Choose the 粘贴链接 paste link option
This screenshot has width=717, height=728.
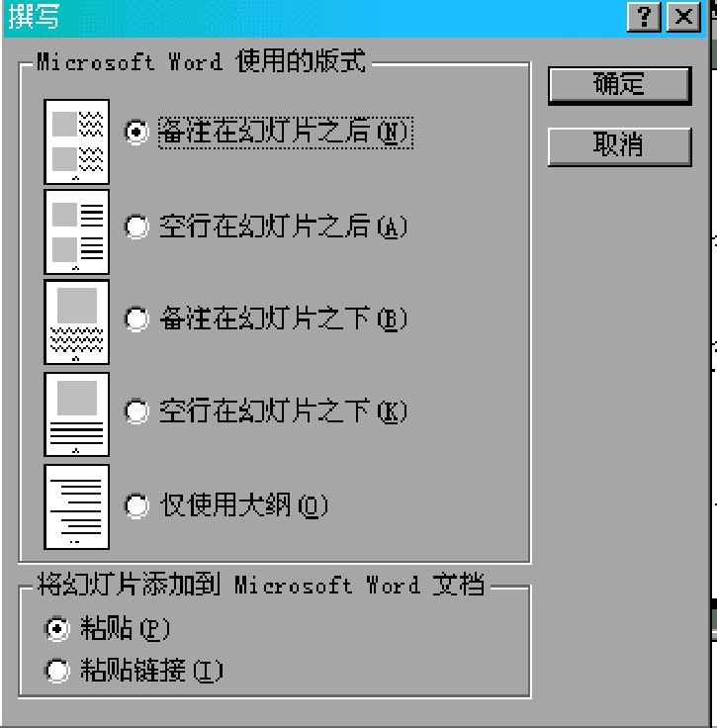[57, 671]
